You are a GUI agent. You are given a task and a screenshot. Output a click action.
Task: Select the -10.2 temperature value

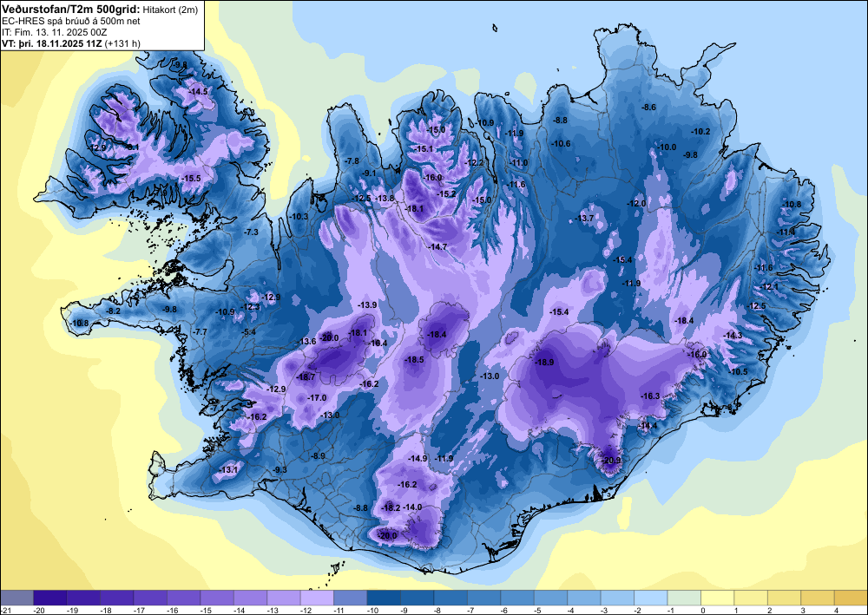(x=700, y=131)
